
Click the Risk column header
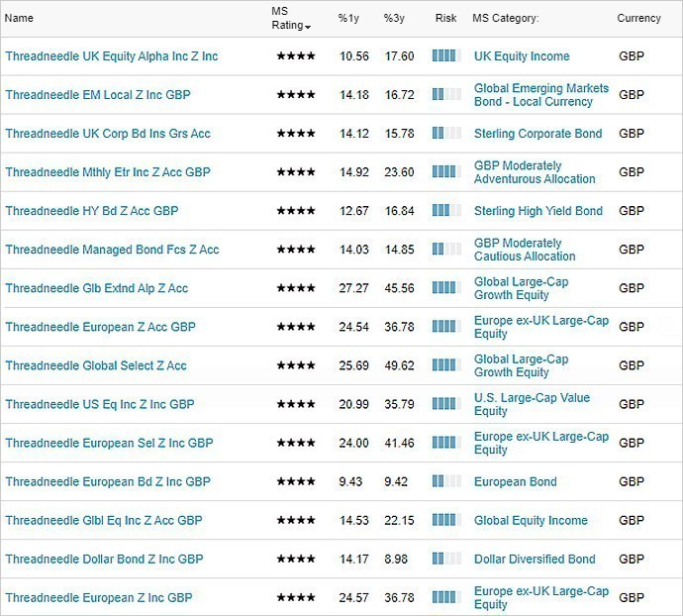[x=445, y=18]
